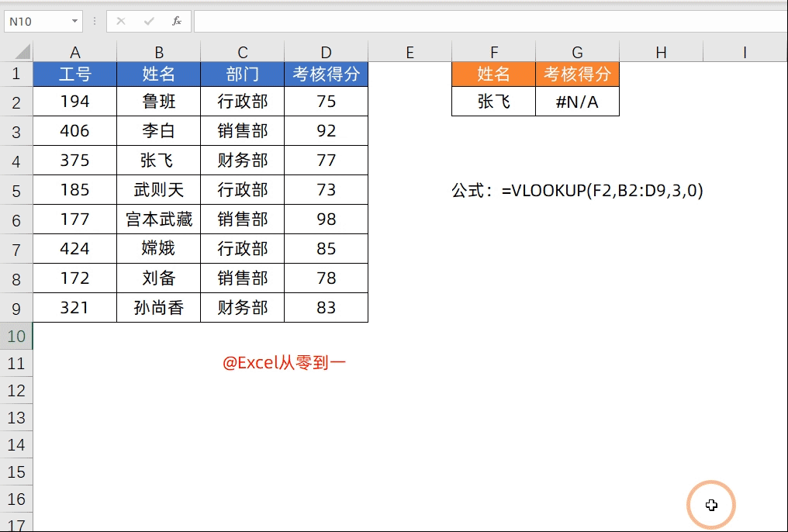Select the cell containing 张飞 lookup value
The image size is (788, 532).
click(492, 102)
